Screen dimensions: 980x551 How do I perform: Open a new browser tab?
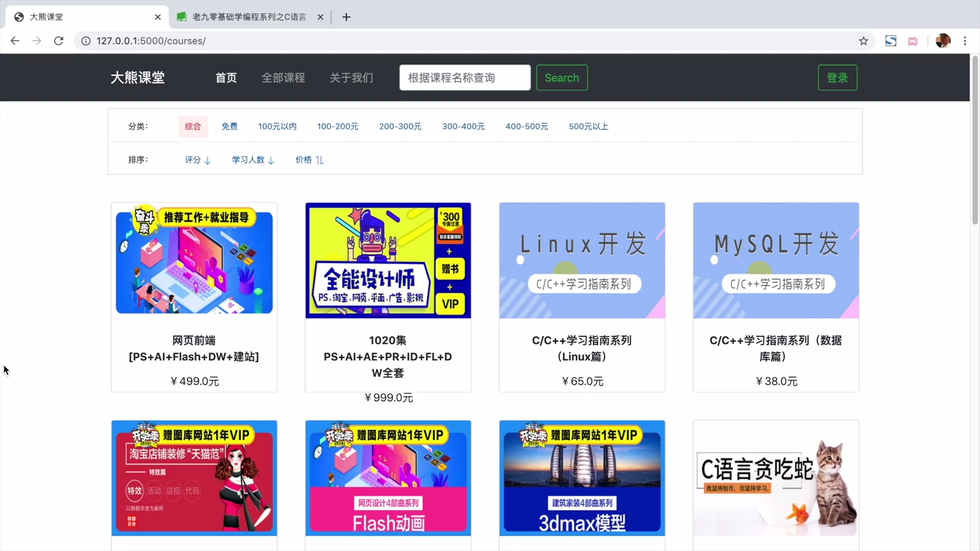(x=346, y=17)
